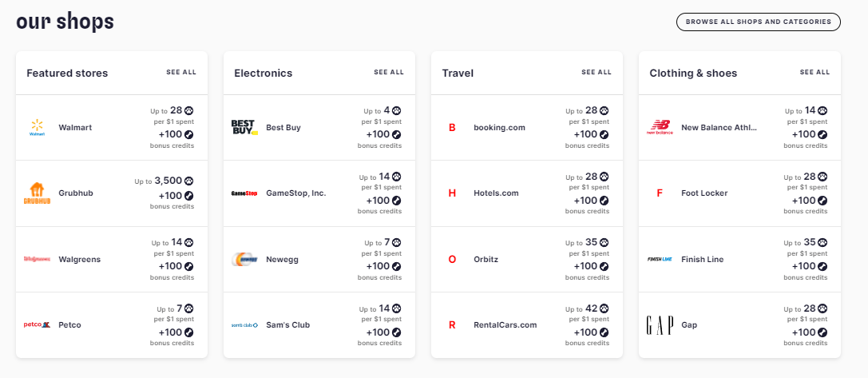Viewport: 868px width, 378px height.
Task: Click the Gap logo icon
Action: pyautogui.click(x=660, y=325)
